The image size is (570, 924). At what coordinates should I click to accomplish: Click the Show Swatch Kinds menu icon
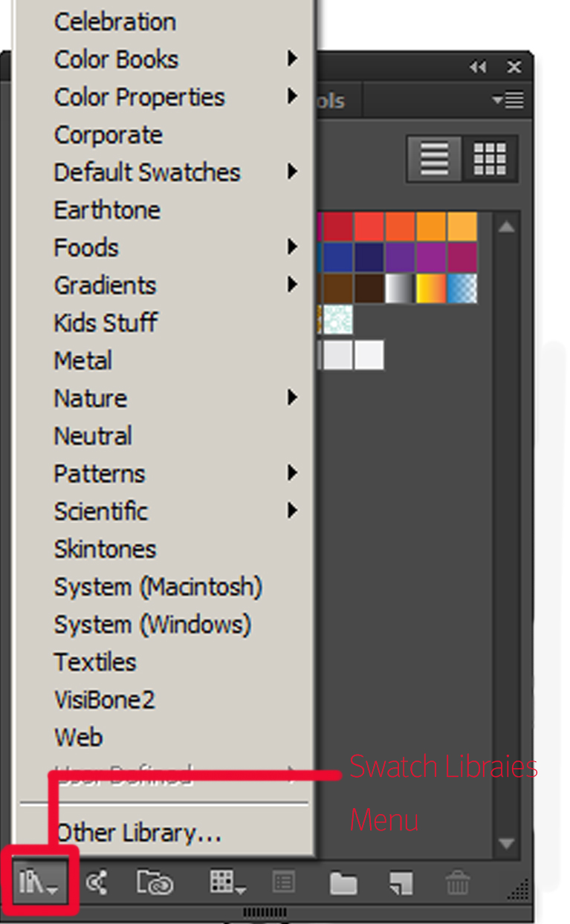tap(227, 883)
